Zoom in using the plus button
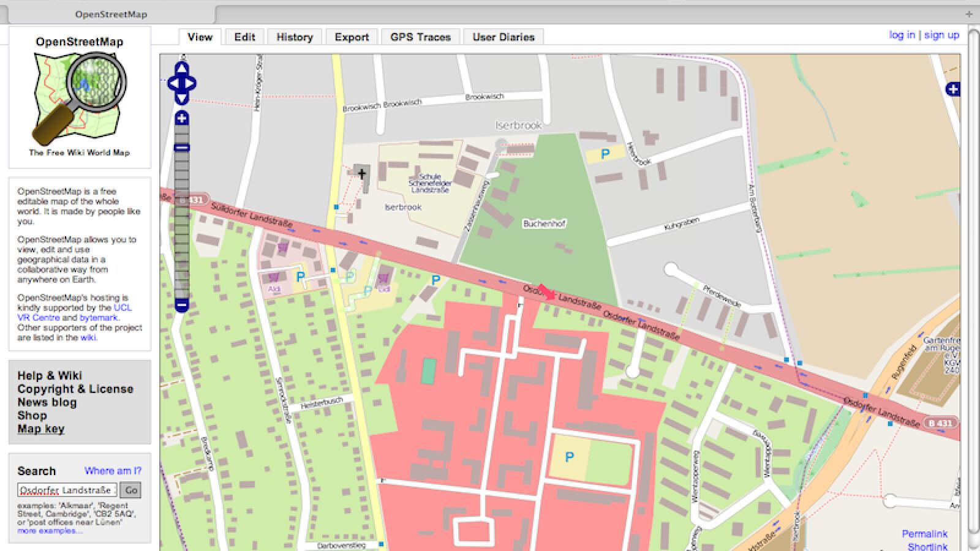Viewport: 980px width, 551px height. click(x=182, y=118)
